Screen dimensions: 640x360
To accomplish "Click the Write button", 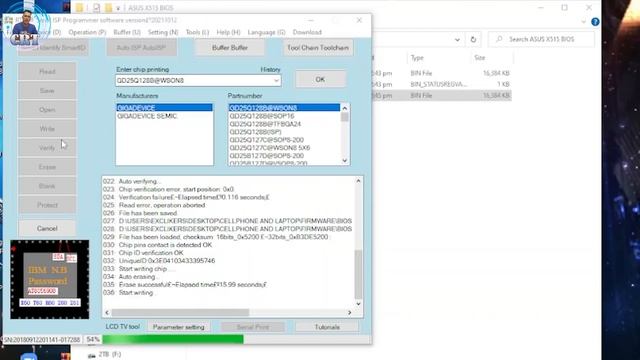I will click(47, 129).
